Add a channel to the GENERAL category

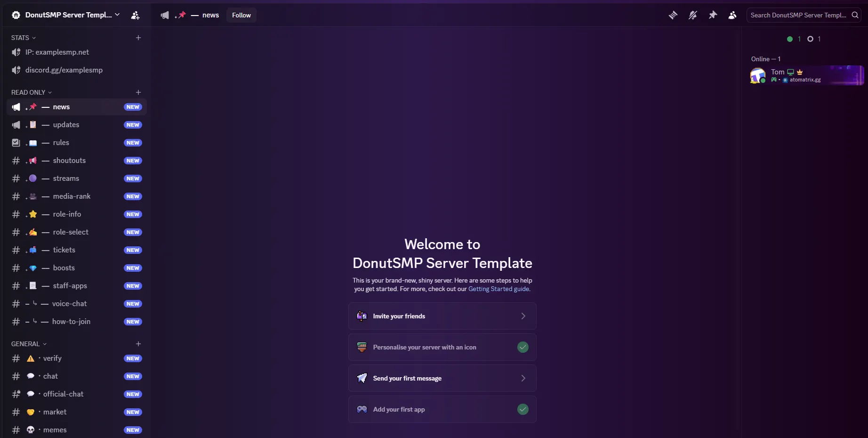pyautogui.click(x=138, y=344)
